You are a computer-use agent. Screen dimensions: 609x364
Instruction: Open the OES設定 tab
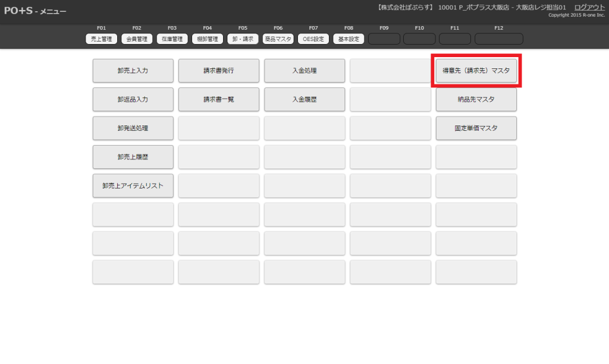tap(313, 39)
